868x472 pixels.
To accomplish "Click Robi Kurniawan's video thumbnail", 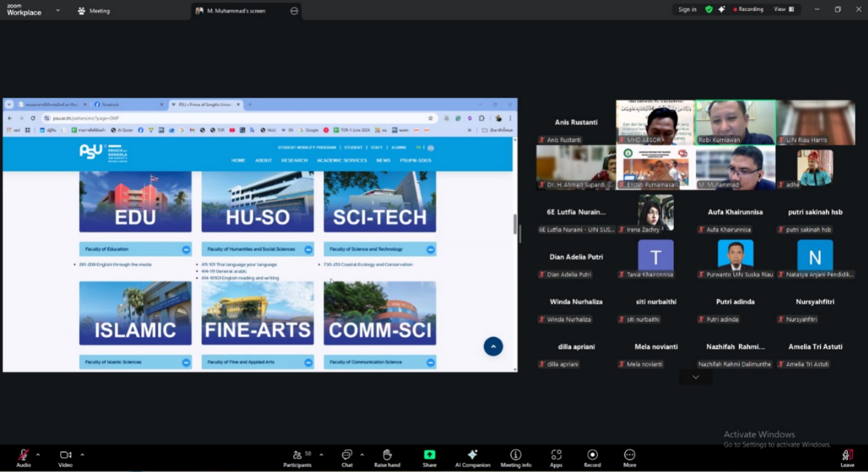I will [x=735, y=122].
